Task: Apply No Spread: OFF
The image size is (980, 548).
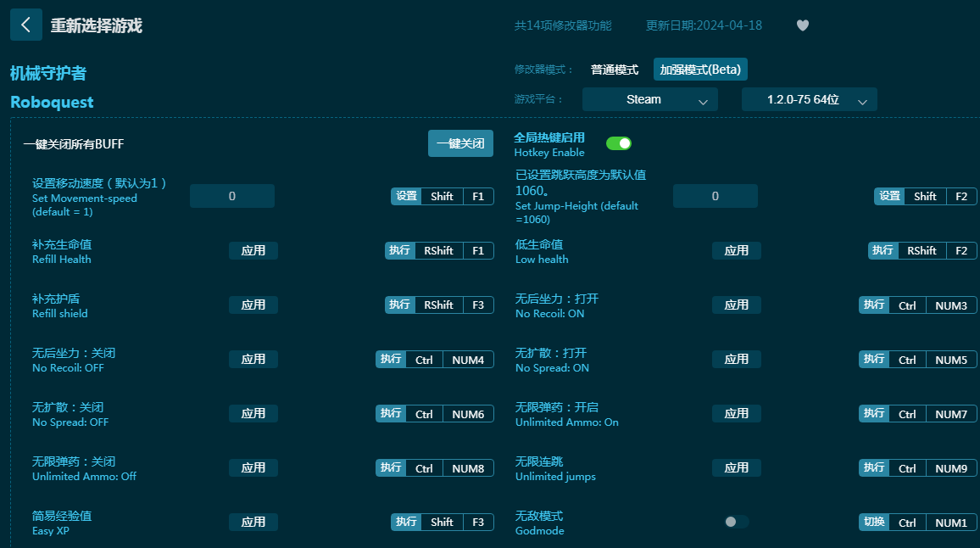Action: 253,413
